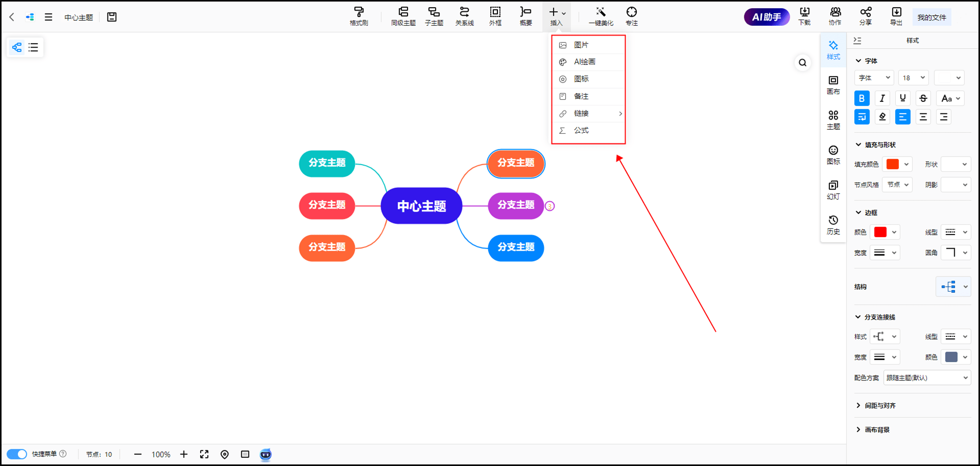The image size is (980, 466).
Task: Add a 同级主题 sibling topic
Action: pyautogui.click(x=403, y=16)
